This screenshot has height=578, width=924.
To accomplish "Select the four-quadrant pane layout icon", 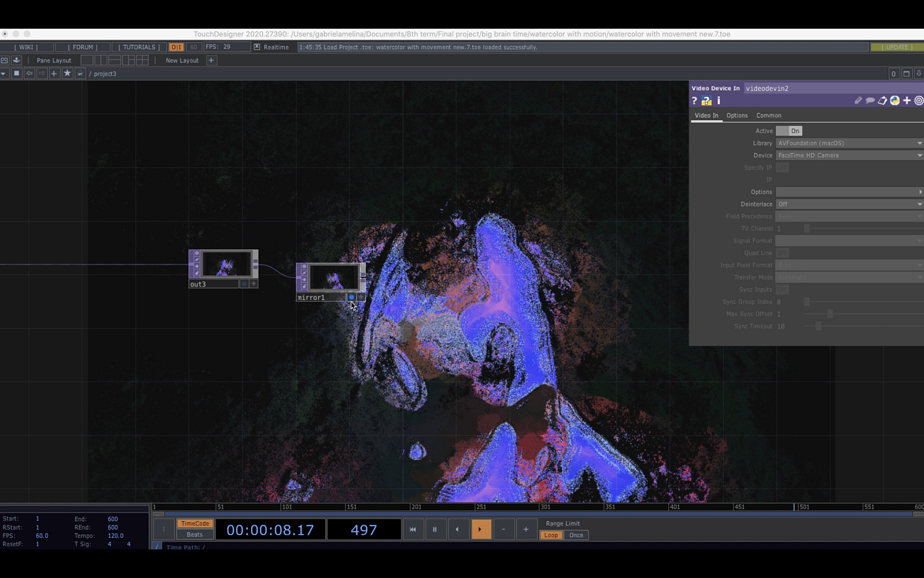I will (142, 60).
